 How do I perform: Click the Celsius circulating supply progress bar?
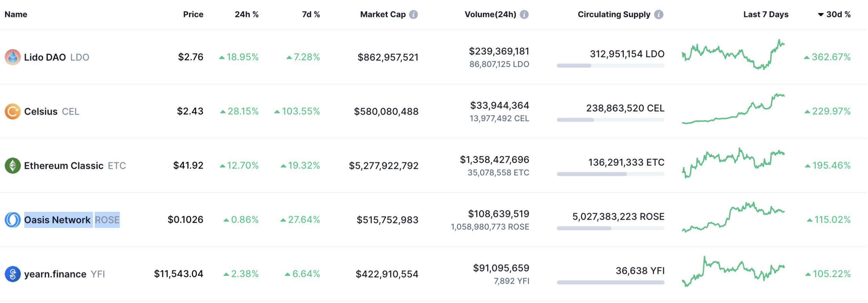pos(610,120)
